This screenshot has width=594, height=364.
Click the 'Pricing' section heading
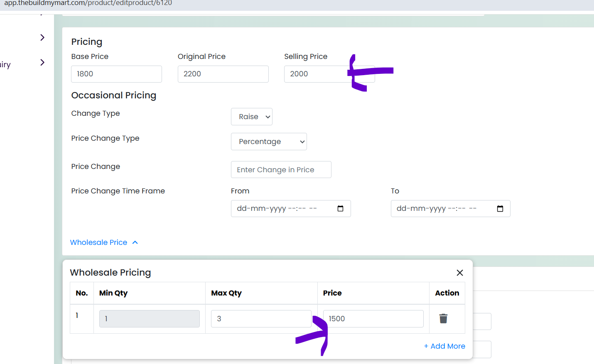pyautogui.click(x=87, y=42)
